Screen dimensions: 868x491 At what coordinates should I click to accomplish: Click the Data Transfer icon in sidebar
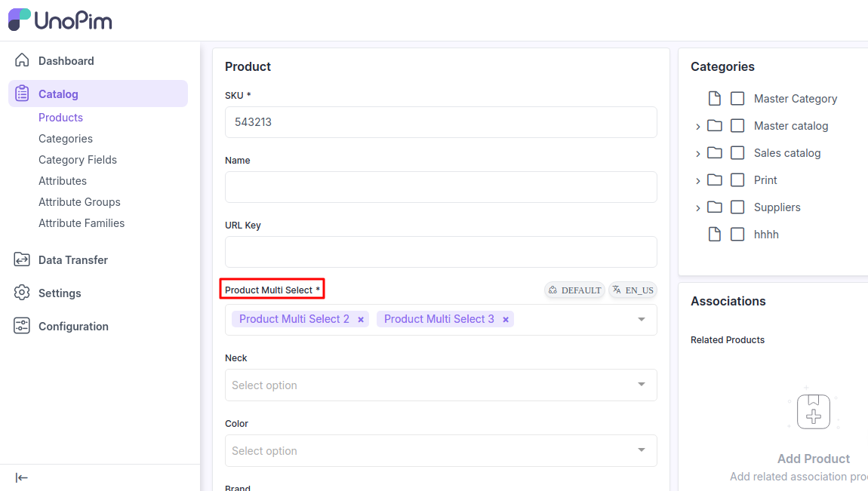pyautogui.click(x=22, y=259)
